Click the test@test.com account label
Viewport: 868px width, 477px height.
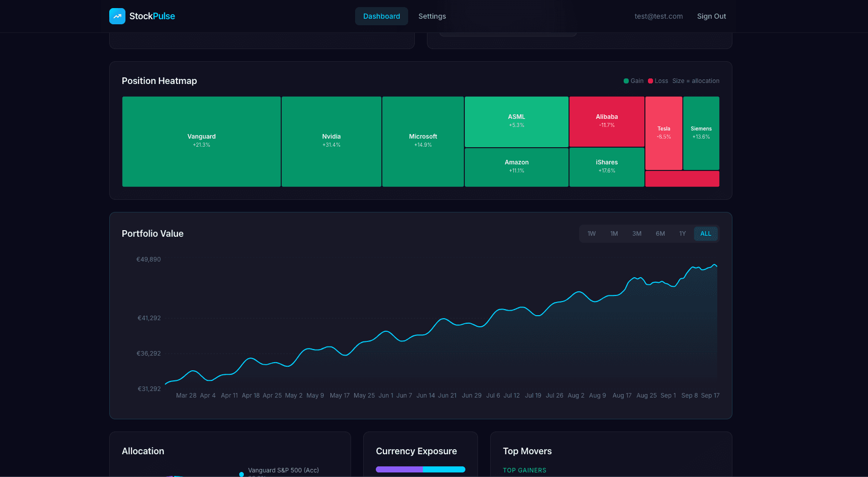(x=659, y=16)
